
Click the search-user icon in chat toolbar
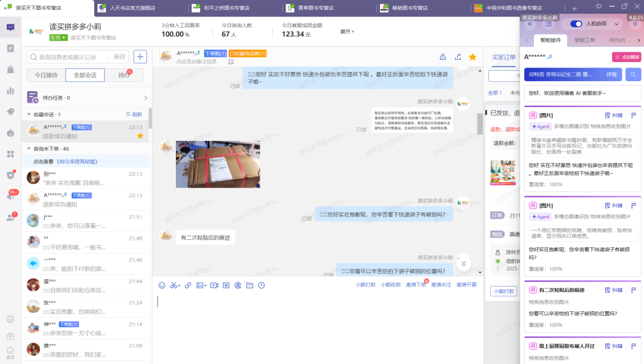(x=238, y=285)
